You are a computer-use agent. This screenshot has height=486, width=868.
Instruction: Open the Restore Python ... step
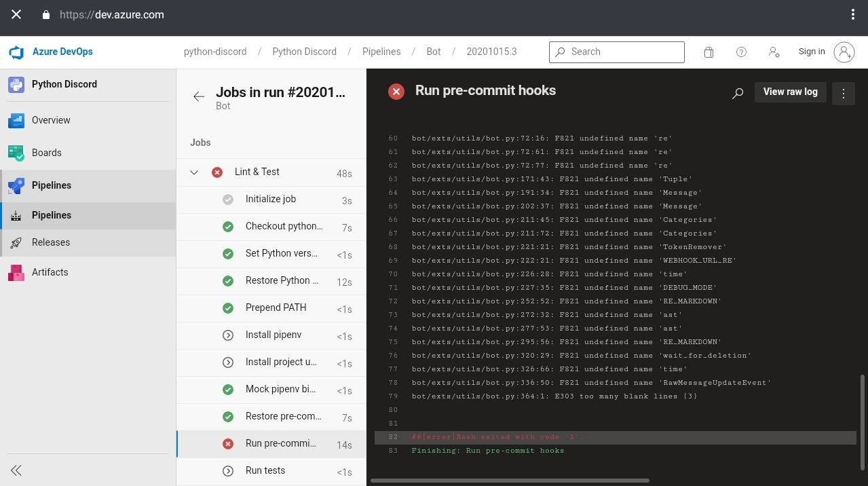[271, 281]
